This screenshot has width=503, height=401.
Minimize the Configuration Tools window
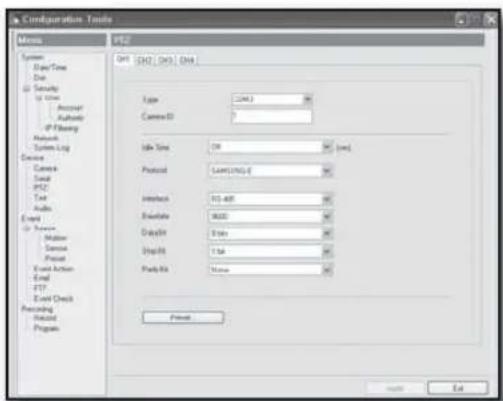point(461,20)
